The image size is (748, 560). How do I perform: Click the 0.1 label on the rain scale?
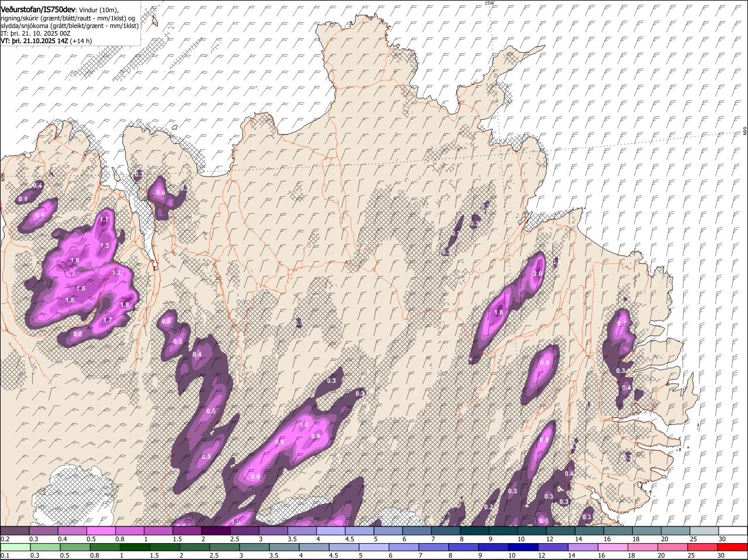[5, 555]
